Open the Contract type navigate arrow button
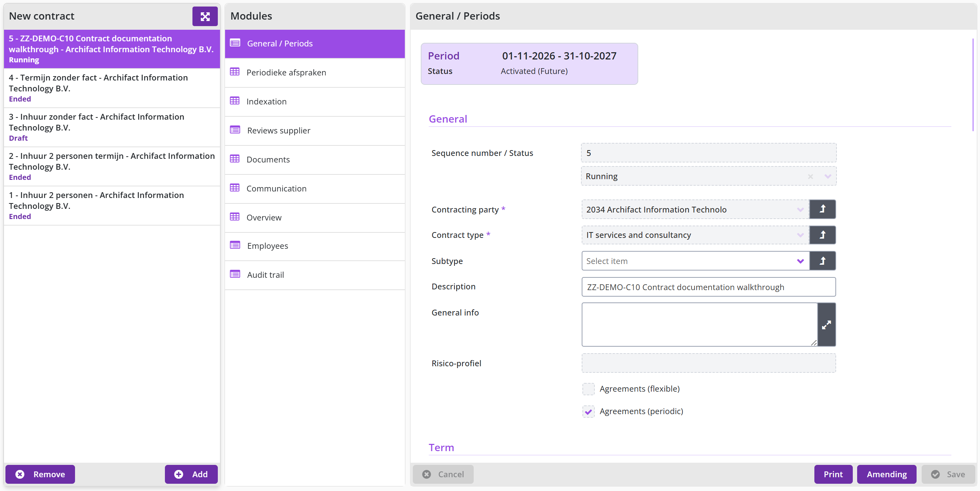This screenshot has height=491, width=980. pyautogui.click(x=822, y=235)
